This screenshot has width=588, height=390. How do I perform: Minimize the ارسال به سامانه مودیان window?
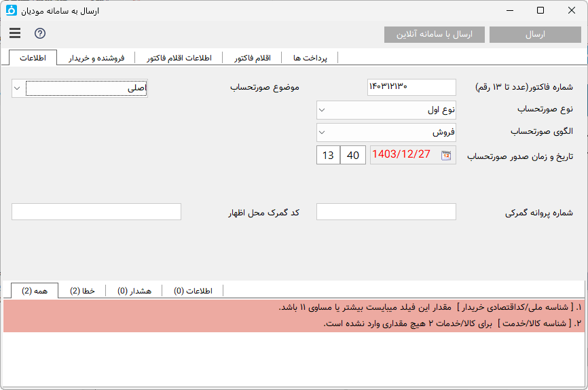point(510,10)
